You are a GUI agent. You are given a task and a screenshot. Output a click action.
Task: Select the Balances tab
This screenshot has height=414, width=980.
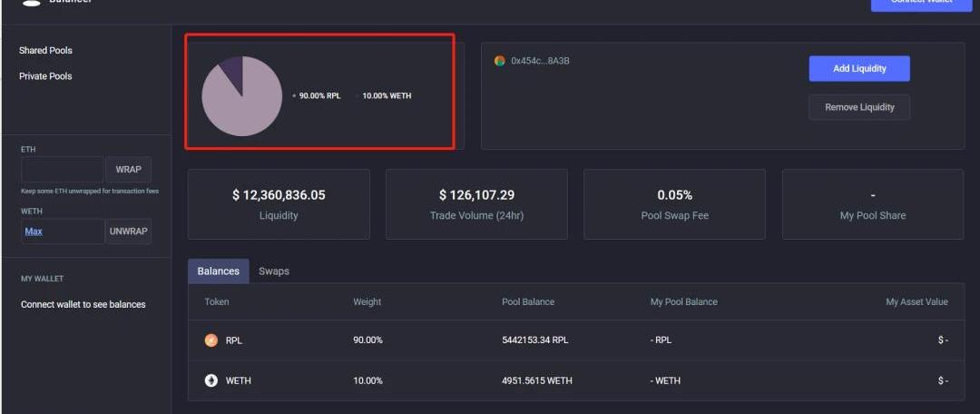(x=218, y=271)
